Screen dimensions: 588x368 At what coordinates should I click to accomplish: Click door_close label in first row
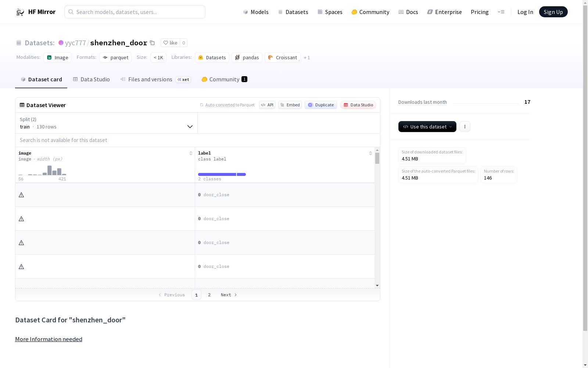[x=216, y=195]
